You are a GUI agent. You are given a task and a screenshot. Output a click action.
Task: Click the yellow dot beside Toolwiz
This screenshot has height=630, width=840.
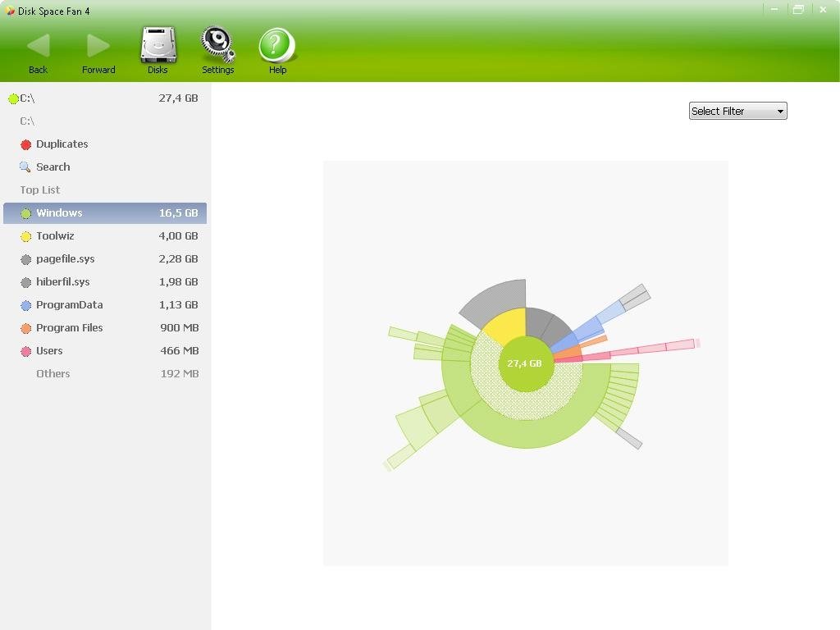pyautogui.click(x=25, y=236)
